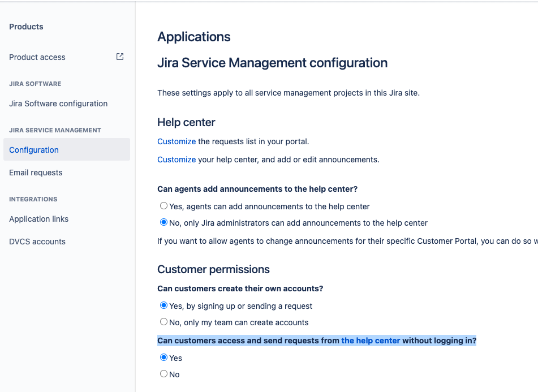Screen dimensions: 538x392
Task: Select 'No, only Jira administrators' radio option
Action: (163, 222)
